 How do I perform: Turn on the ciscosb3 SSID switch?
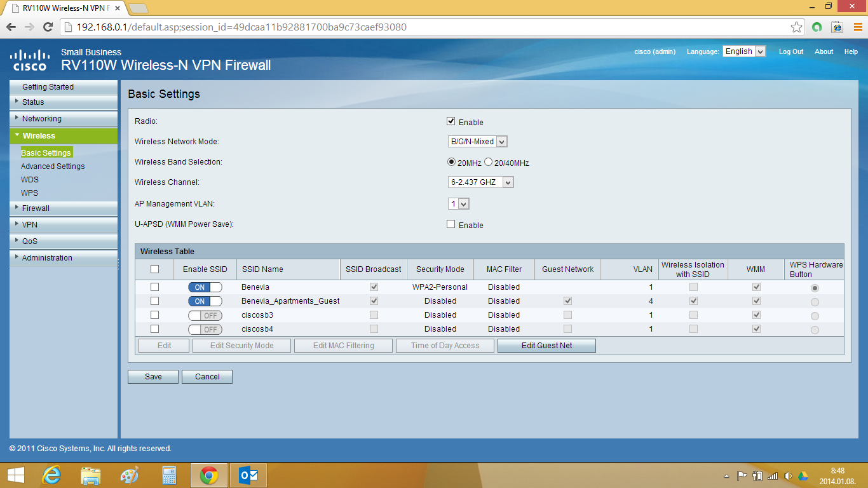[205, 315]
